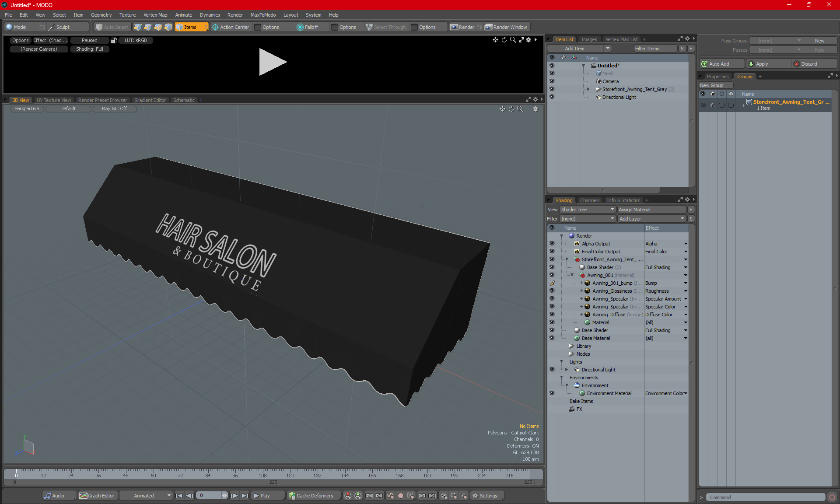Image resolution: width=840 pixels, height=504 pixels.
Task: Open 3D viewport gear settings
Action: click(x=535, y=109)
